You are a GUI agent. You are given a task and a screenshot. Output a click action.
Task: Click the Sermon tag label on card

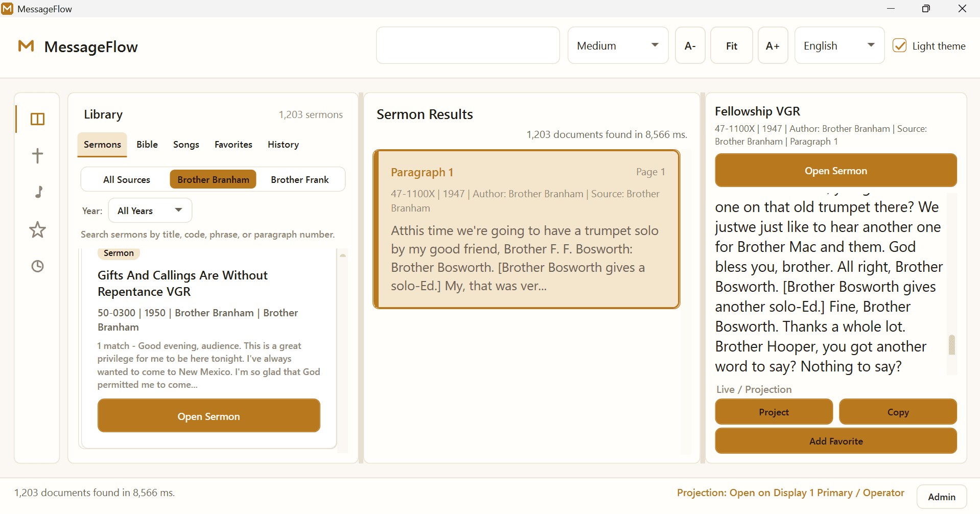[x=119, y=253]
